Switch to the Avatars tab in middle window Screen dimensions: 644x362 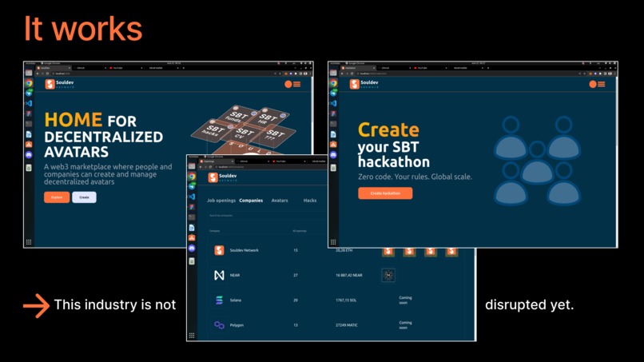point(280,201)
